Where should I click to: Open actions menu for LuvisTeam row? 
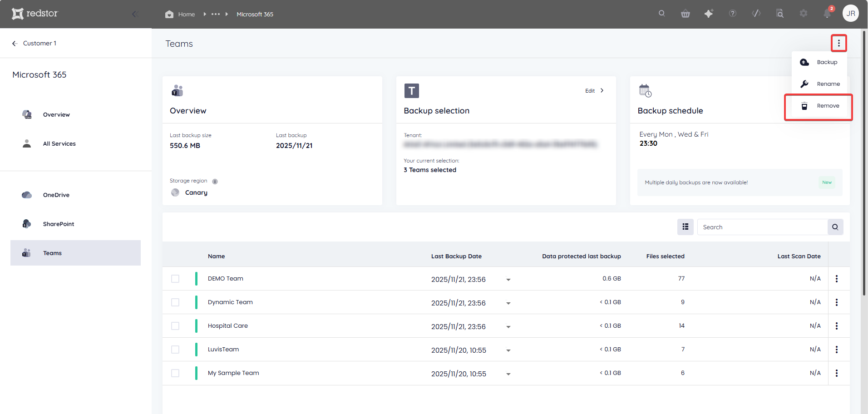[837, 350]
